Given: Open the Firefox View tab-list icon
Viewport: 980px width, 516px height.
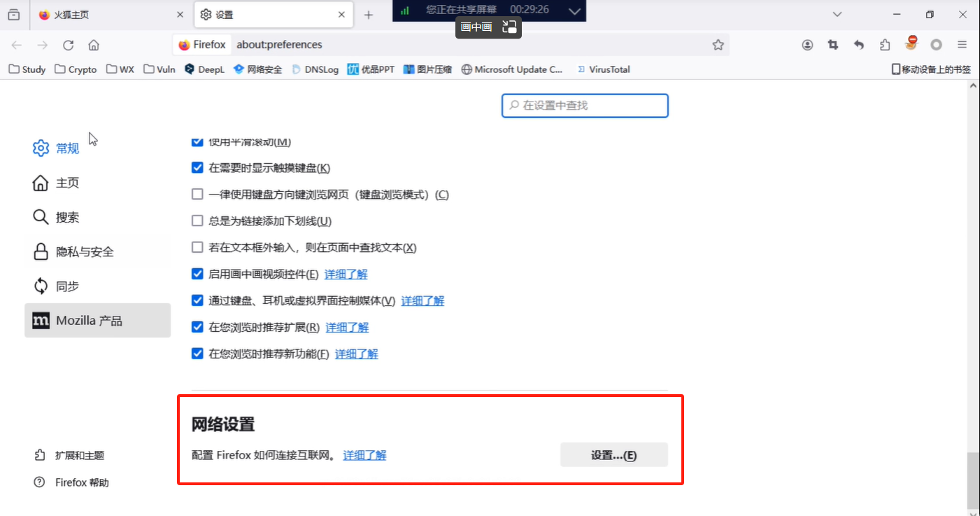Looking at the screenshot, I should 14,15.
